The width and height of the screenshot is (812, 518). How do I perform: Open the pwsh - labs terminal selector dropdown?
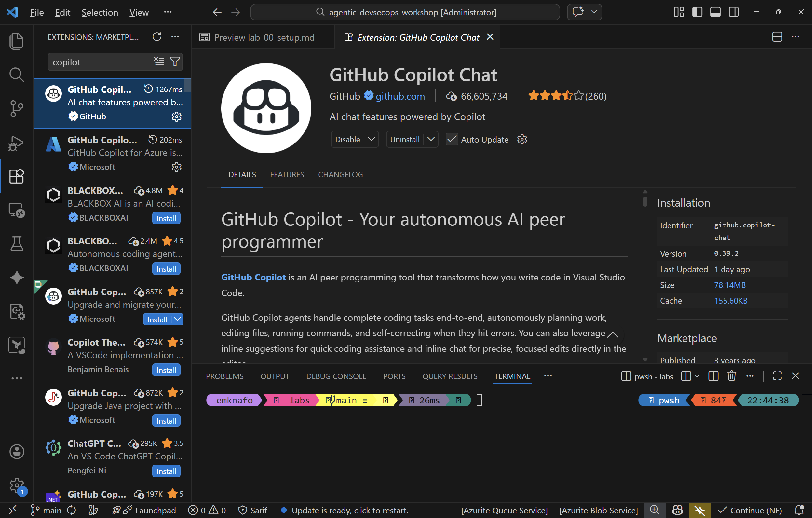pos(697,376)
